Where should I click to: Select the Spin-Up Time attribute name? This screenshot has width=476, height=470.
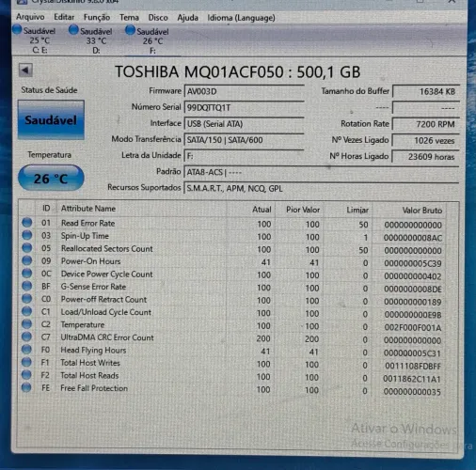(x=85, y=236)
